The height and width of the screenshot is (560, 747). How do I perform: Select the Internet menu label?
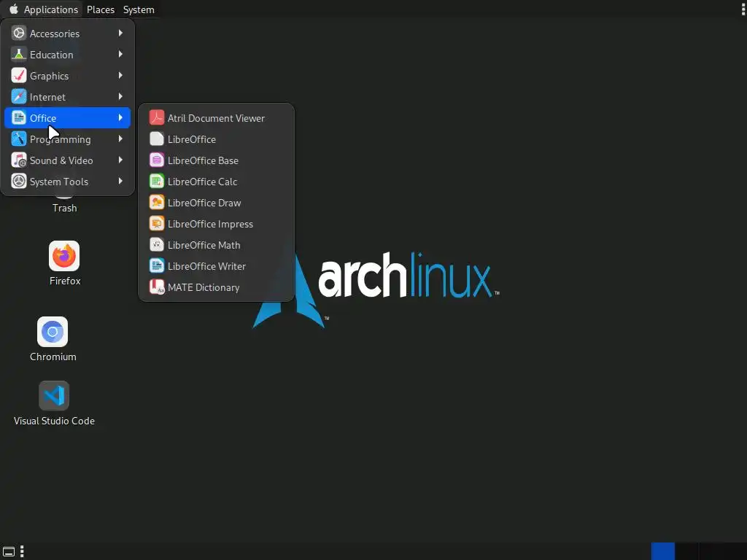coord(47,97)
